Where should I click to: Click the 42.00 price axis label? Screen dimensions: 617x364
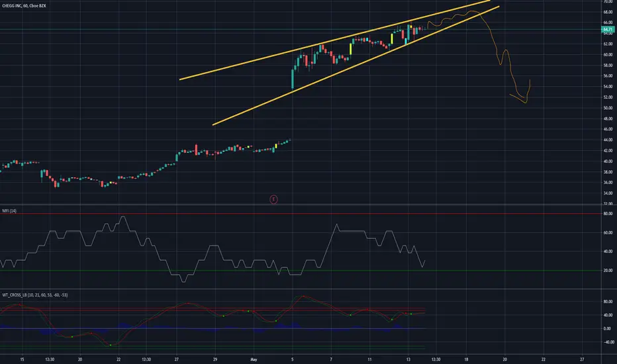[608, 151]
